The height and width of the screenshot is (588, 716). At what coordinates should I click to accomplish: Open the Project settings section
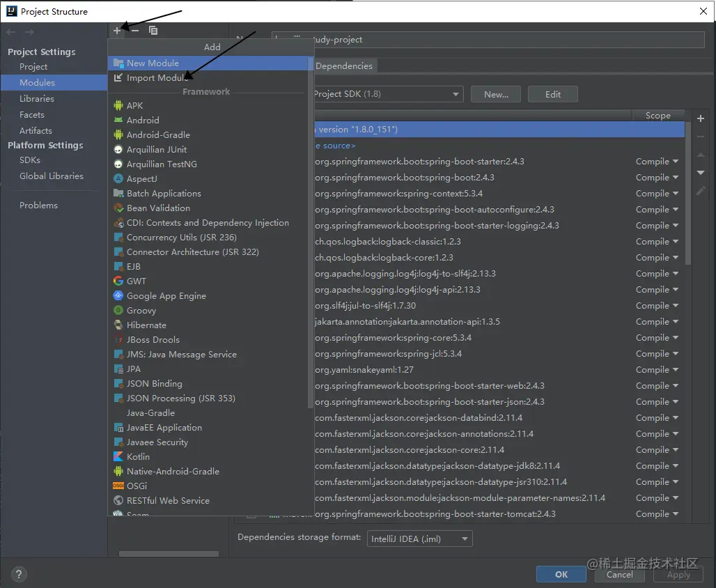coord(54,67)
